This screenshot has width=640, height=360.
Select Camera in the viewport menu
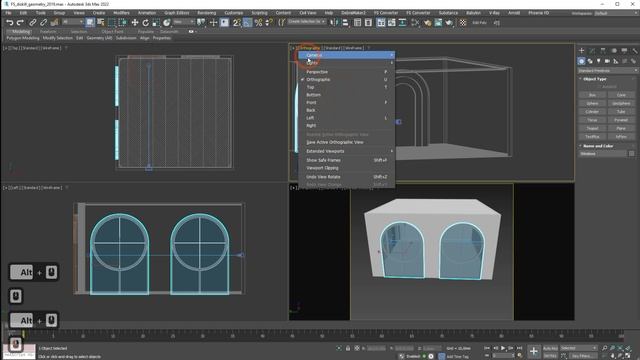[346, 55]
